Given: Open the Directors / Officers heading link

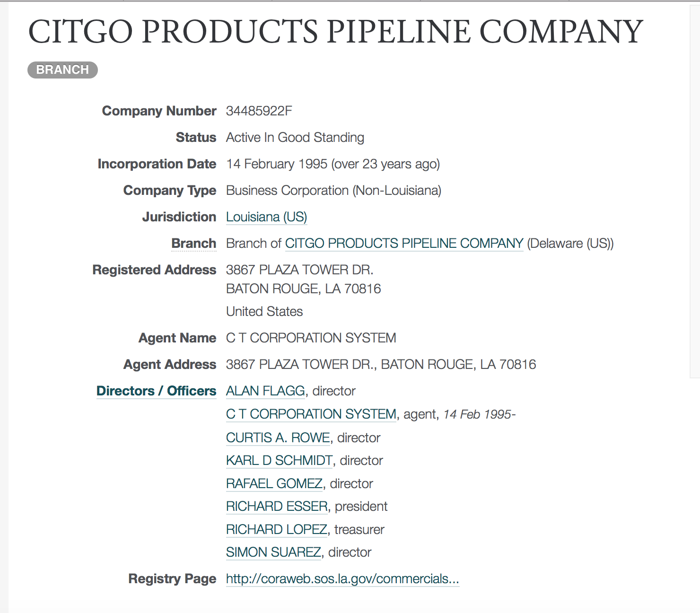Looking at the screenshot, I should [156, 391].
